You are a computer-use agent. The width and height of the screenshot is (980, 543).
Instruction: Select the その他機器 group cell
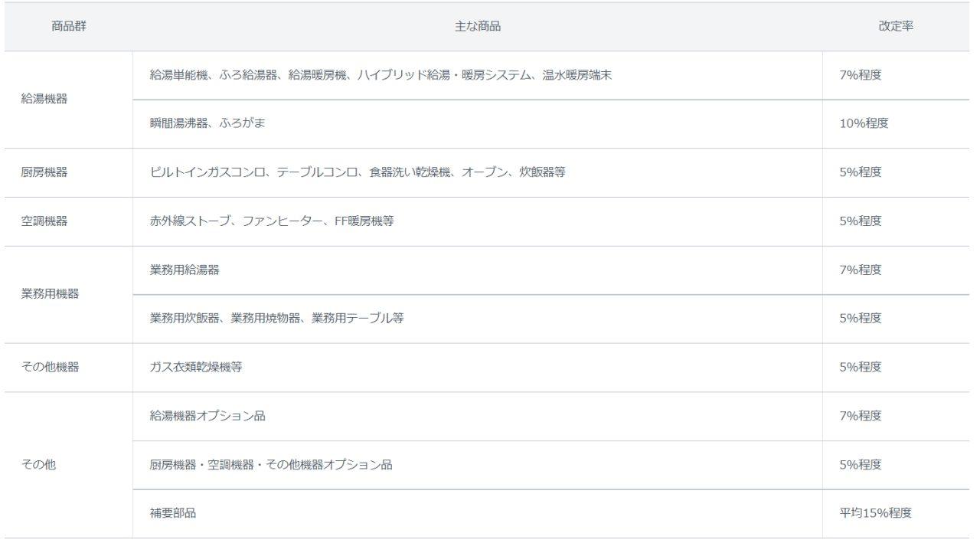pyautogui.click(x=69, y=368)
